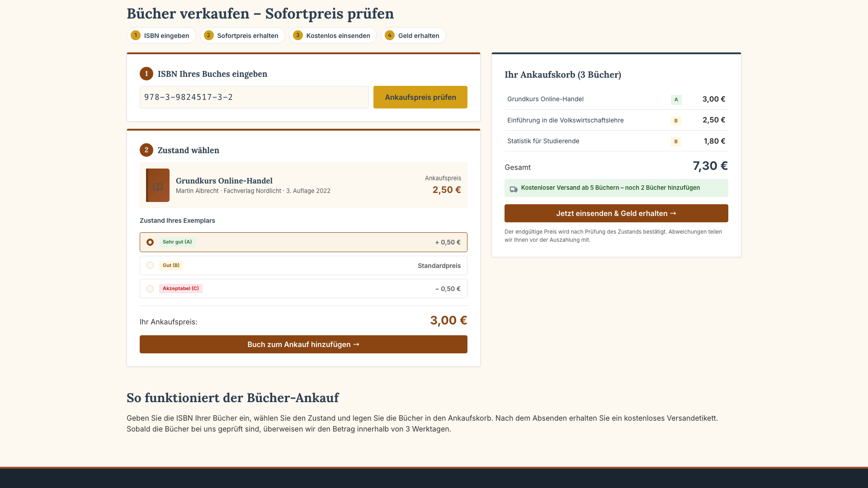Click the Kostenloser Versand ab 5 Büchern notice text
The image size is (868, 488).
(610, 188)
